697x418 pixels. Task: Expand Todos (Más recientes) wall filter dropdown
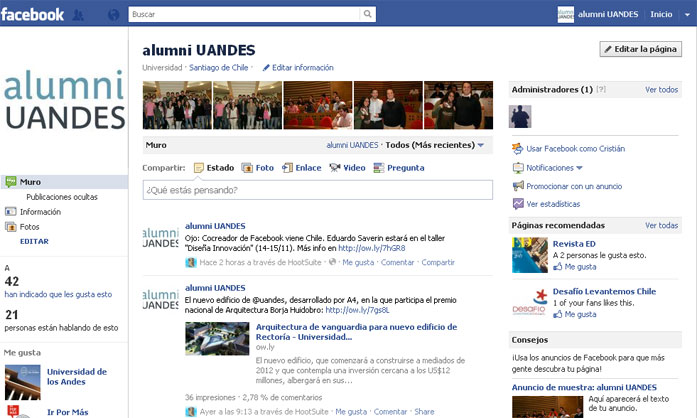435,145
